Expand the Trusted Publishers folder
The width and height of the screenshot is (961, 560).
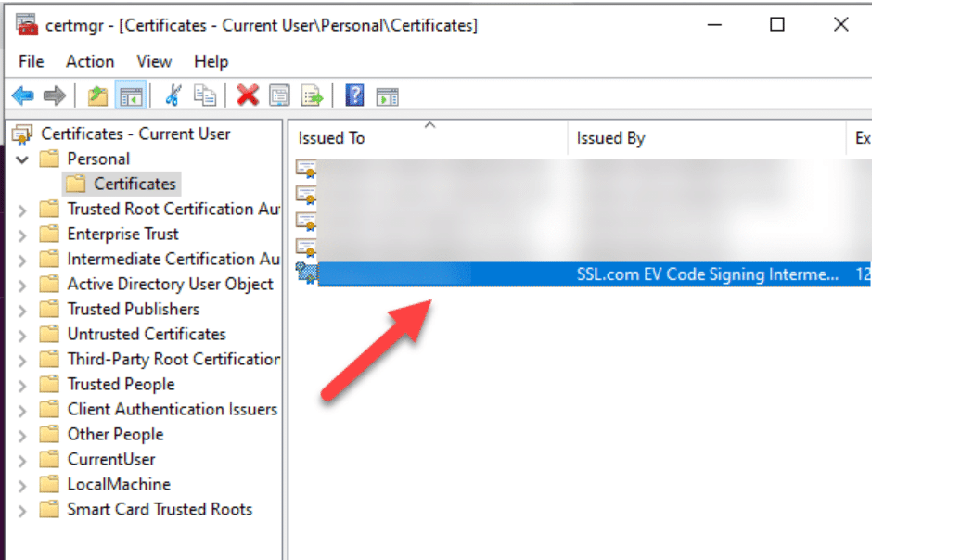coord(22,311)
